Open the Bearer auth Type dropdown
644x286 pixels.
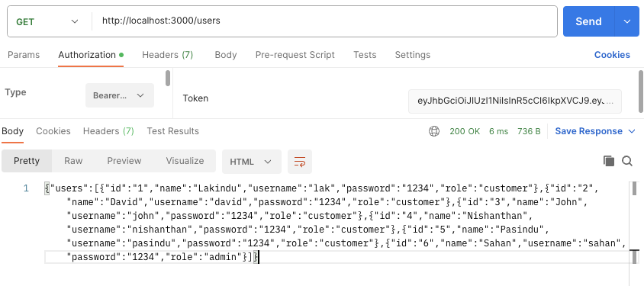pos(120,95)
